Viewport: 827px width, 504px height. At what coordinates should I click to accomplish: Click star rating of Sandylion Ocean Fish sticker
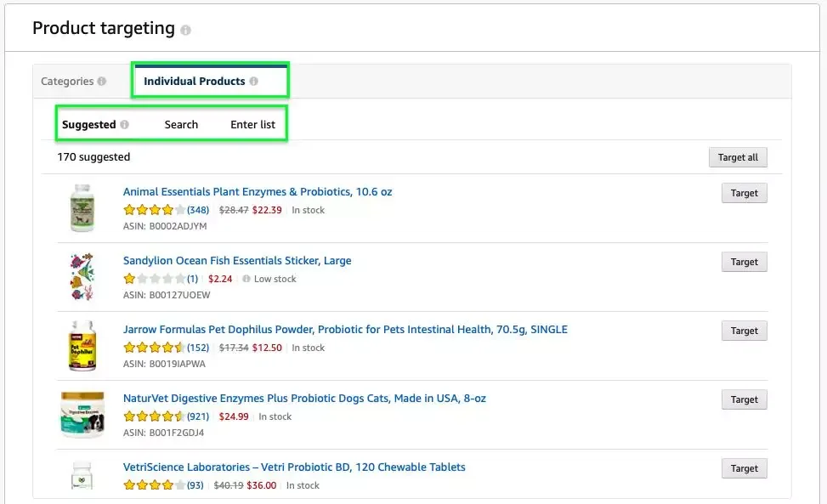(154, 279)
